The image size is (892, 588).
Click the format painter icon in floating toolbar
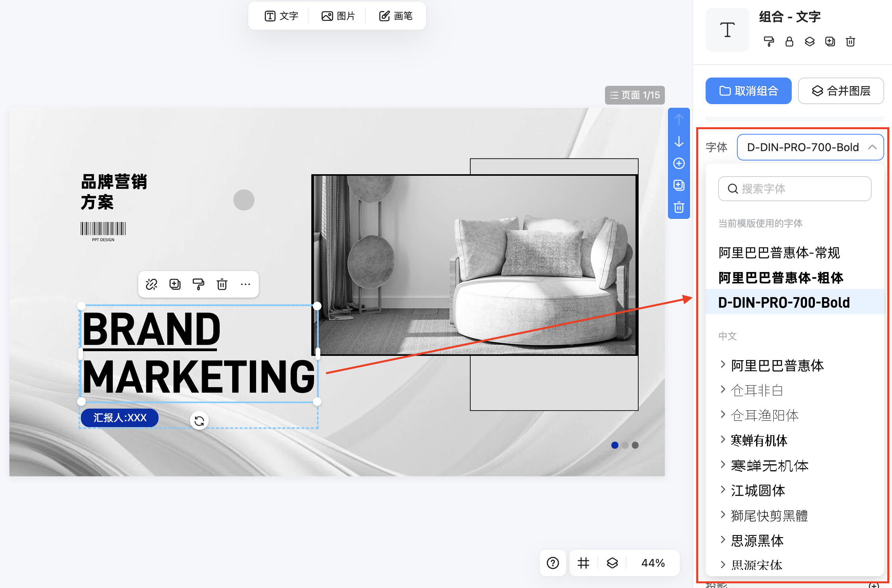[199, 284]
